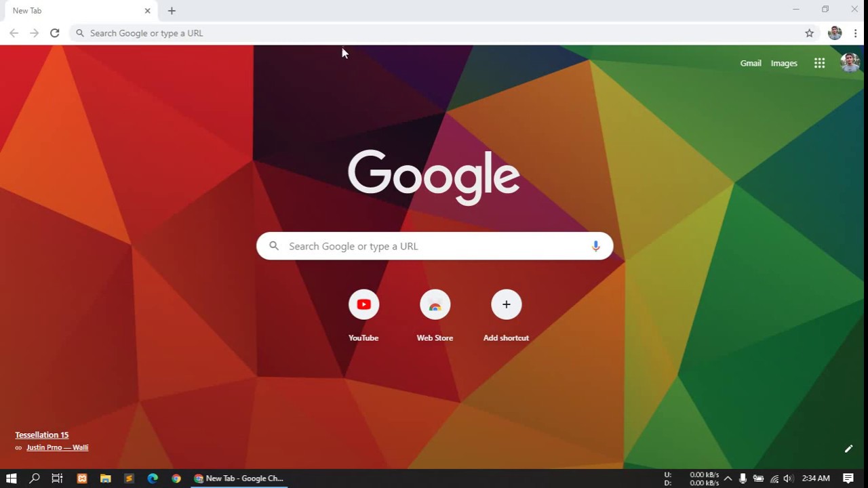Click the magnifier icon in the Google search box
The width and height of the screenshot is (868, 488).
click(274, 246)
